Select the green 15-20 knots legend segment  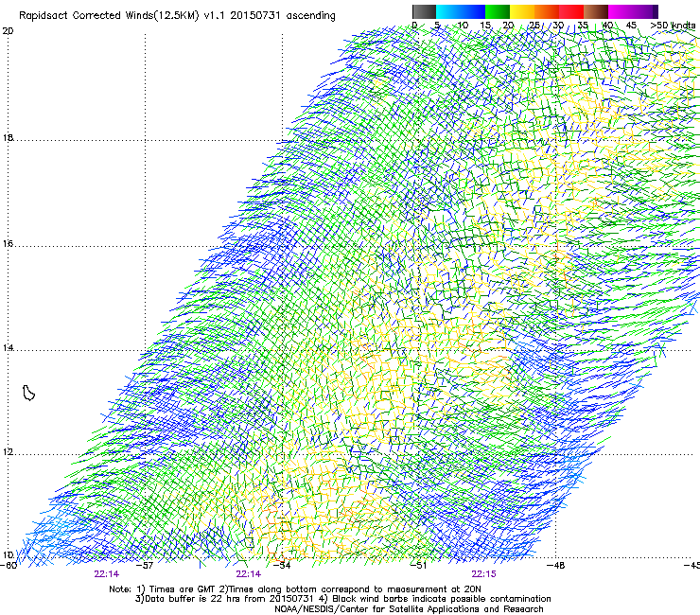click(x=498, y=11)
